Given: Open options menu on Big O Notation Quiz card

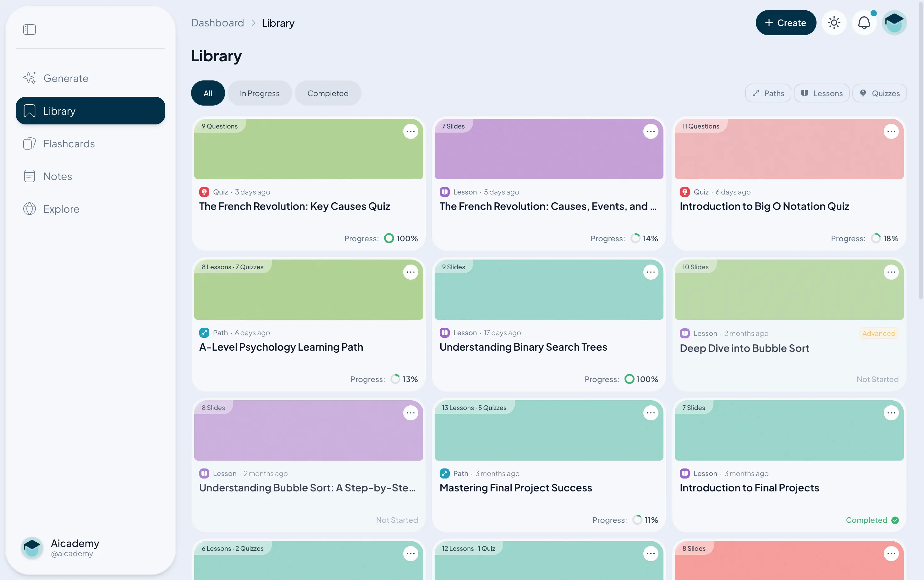Looking at the screenshot, I should [x=891, y=131].
